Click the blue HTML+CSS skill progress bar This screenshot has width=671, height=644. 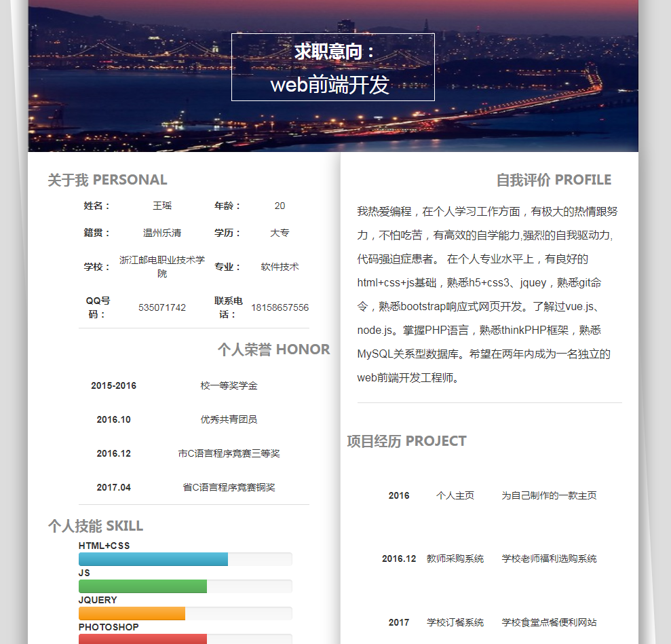[153, 559]
